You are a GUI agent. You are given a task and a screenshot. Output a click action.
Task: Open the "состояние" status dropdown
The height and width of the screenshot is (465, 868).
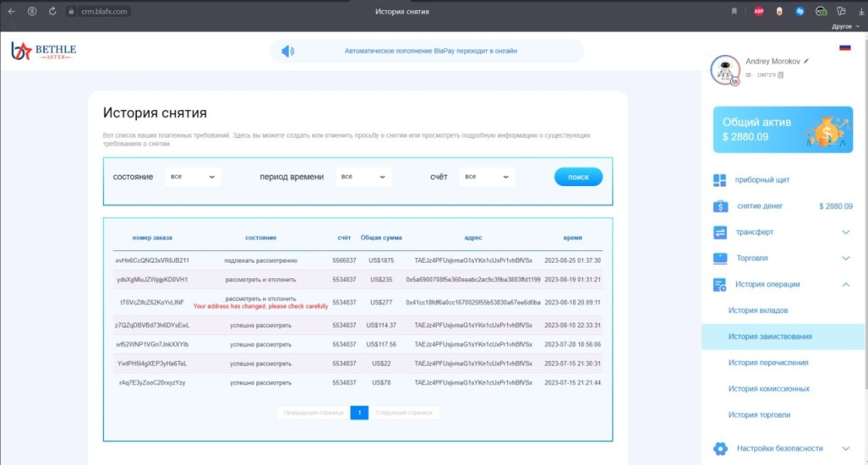click(193, 177)
